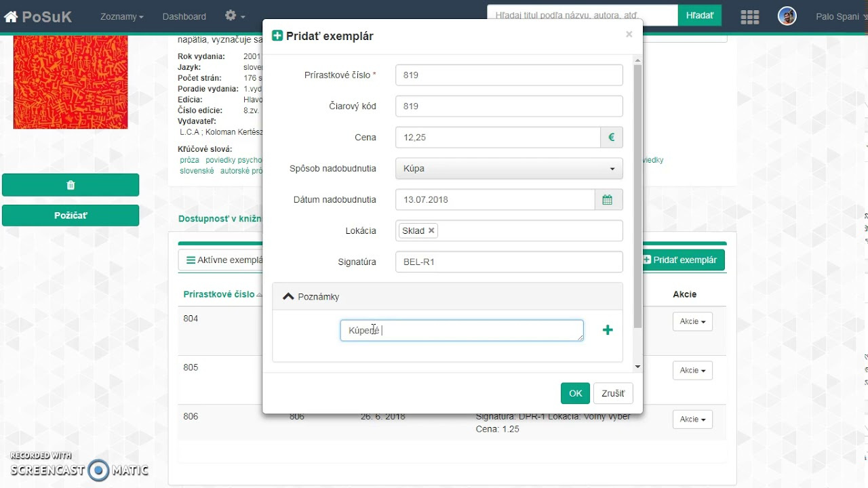Remove the Sklad location tag
Viewport: 868px width, 488px height.
431,231
